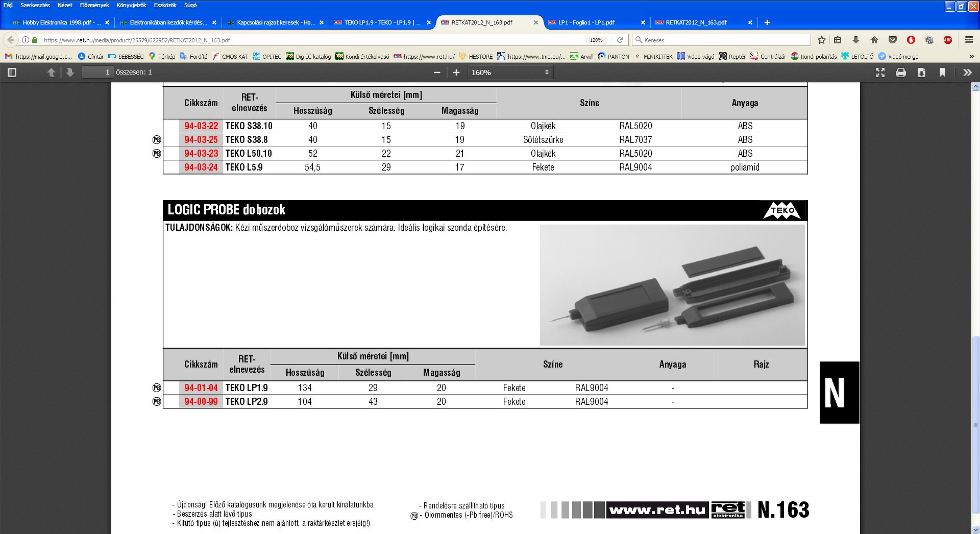Open the Előzmények menu
The height and width of the screenshot is (534, 980).
click(94, 5)
